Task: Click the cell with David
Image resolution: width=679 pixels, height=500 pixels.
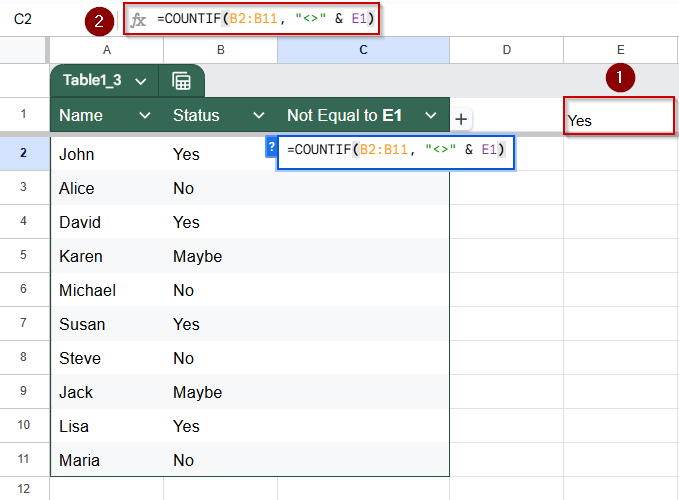Action: pyautogui.click(x=107, y=222)
